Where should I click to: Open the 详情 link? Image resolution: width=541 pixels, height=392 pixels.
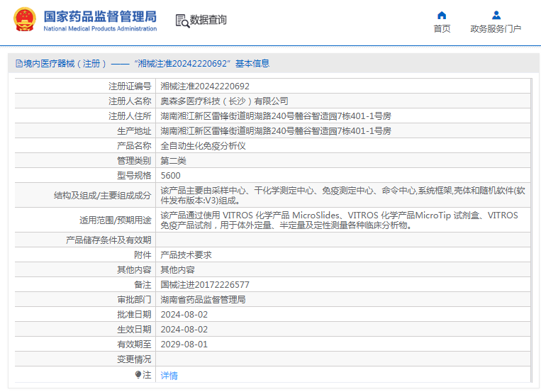pyautogui.click(x=169, y=376)
